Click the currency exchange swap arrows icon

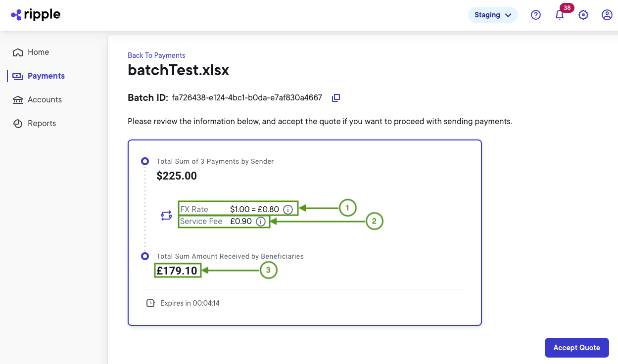coord(166,215)
